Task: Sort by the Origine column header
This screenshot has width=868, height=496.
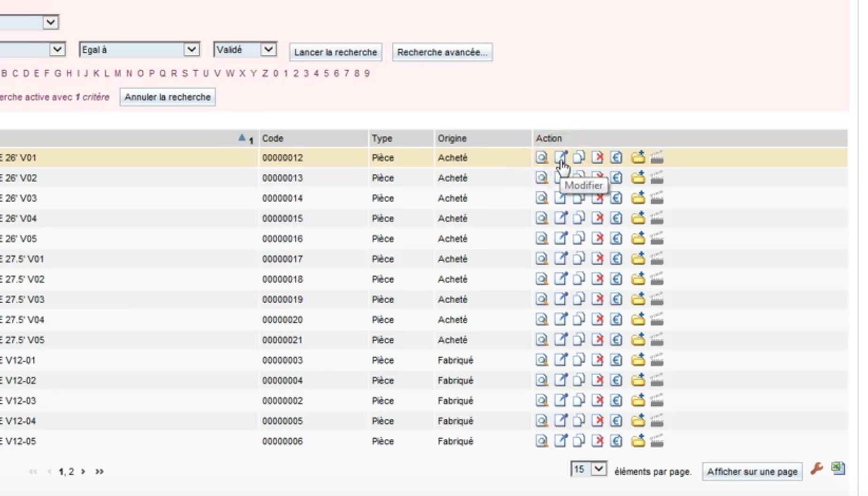Action: [x=452, y=138]
